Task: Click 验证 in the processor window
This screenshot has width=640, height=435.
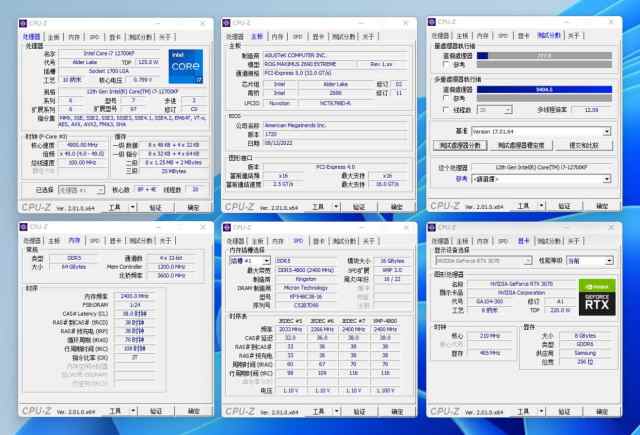Action: point(156,207)
